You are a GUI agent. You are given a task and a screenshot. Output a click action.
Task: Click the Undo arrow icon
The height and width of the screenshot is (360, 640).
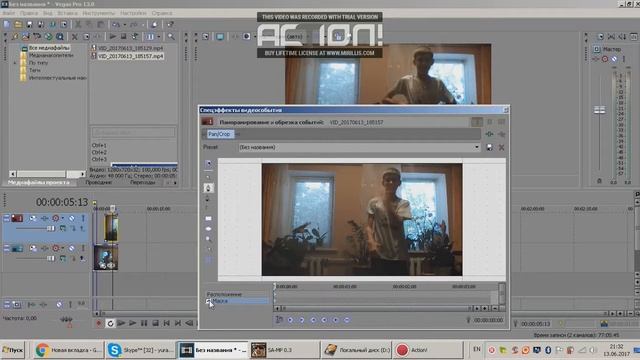tap(116, 24)
